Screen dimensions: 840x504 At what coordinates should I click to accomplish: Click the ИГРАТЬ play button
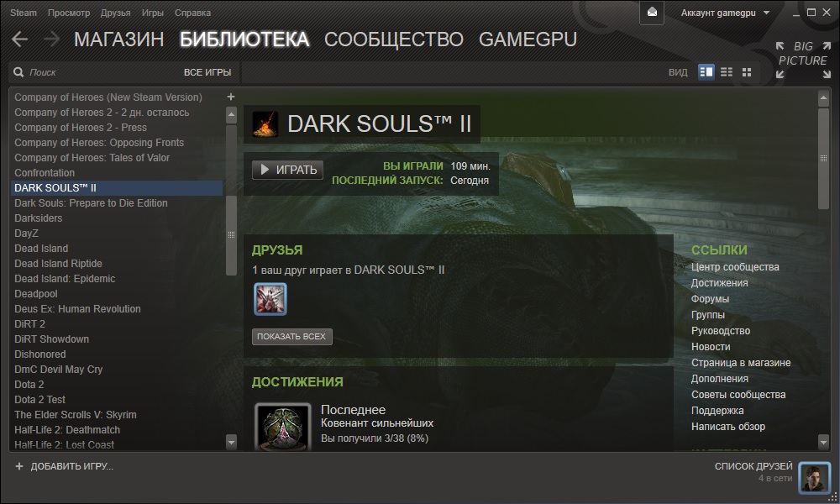(287, 170)
